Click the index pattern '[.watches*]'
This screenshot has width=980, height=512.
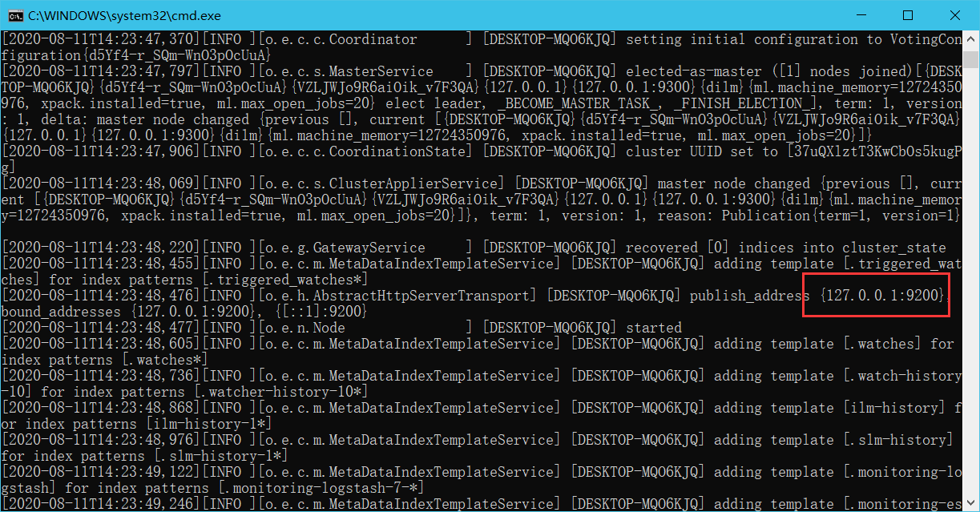(x=165, y=360)
